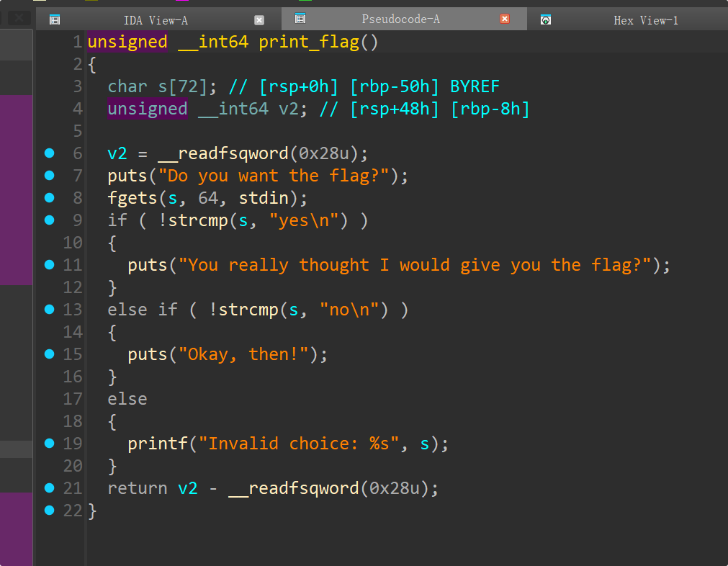Toggle breakpoint dot on line 9
Screen dimensions: 728x566
tap(49, 220)
